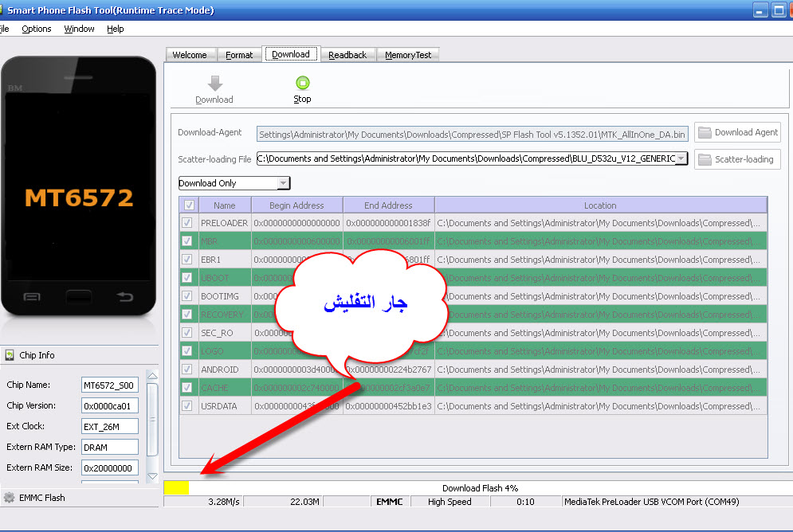Screen dimensions: 793x532
Task: Click the 22.03M transferred size status
Action: point(284,502)
